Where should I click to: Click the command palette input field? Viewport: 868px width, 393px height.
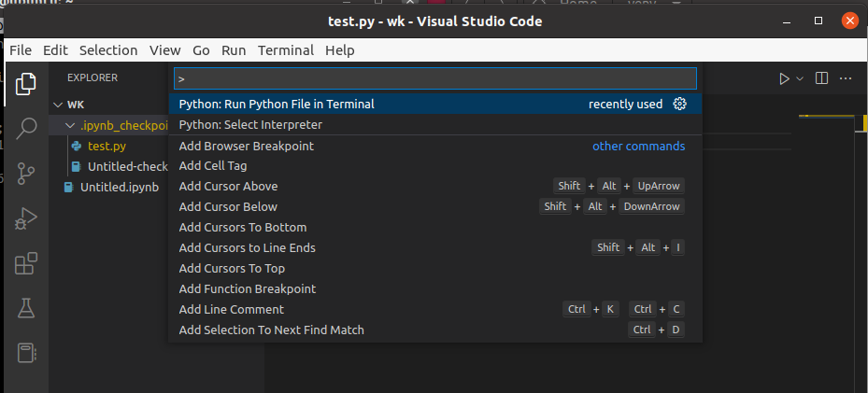pyautogui.click(x=434, y=79)
